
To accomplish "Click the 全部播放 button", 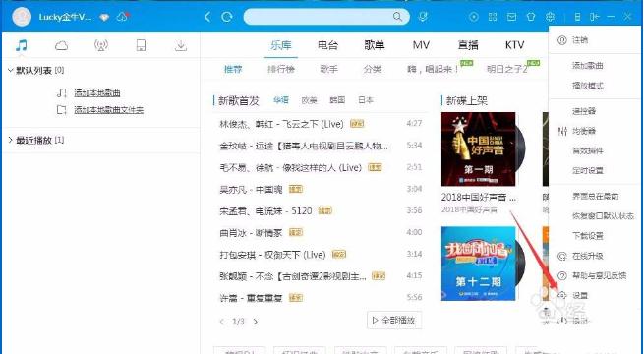I will (x=394, y=321).
